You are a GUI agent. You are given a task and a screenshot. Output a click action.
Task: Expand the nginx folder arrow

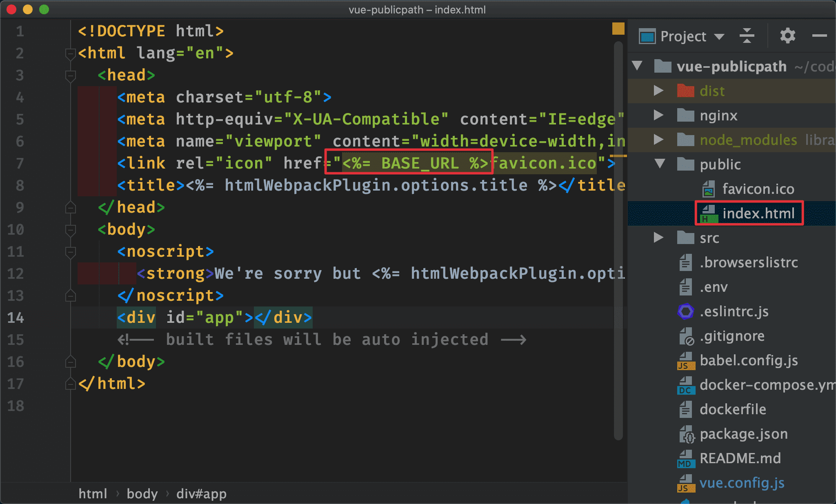658,115
